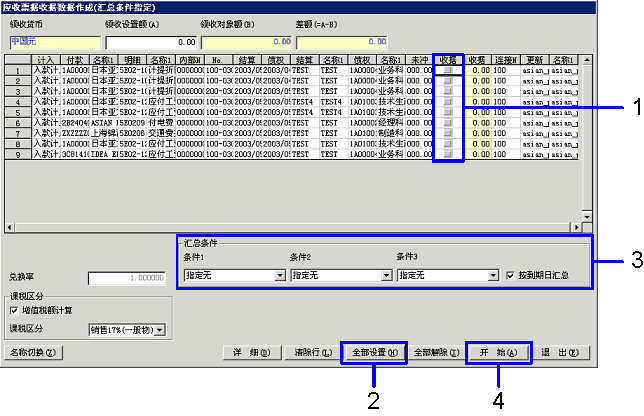Toggle the 按到期日汇总 checkbox
This screenshot has height=416, width=644.
pyautogui.click(x=511, y=276)
